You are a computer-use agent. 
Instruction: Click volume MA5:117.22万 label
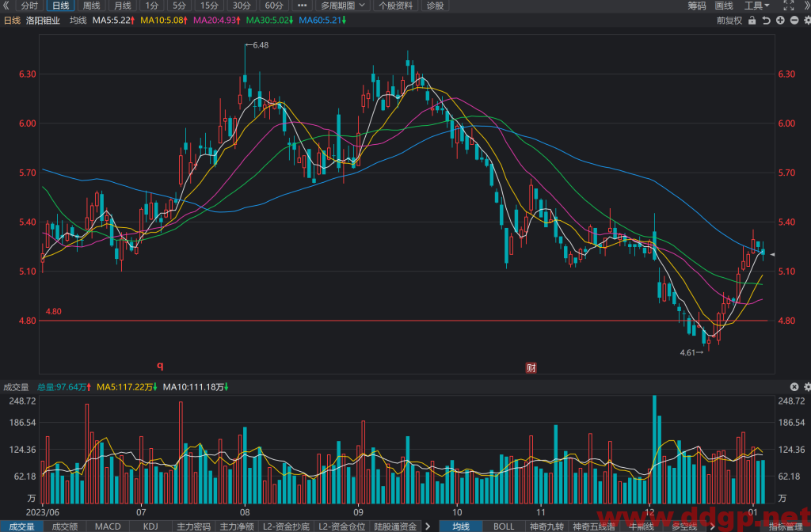coord(127,386)
